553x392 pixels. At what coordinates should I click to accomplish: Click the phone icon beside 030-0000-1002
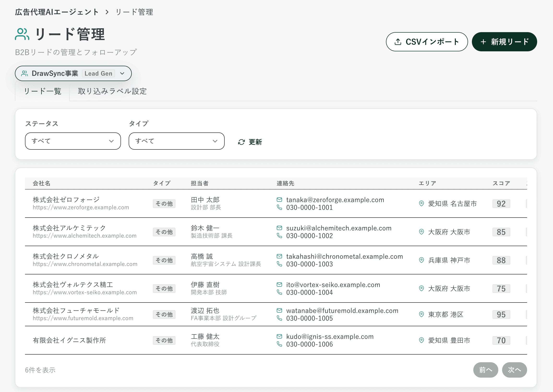pos(279,236)
